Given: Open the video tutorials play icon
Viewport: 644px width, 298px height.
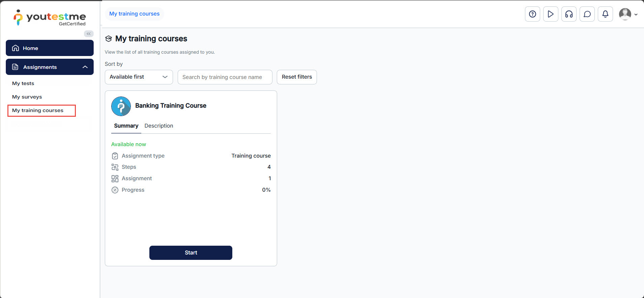Looking at the screenshot, I should [x=551, y=14].
